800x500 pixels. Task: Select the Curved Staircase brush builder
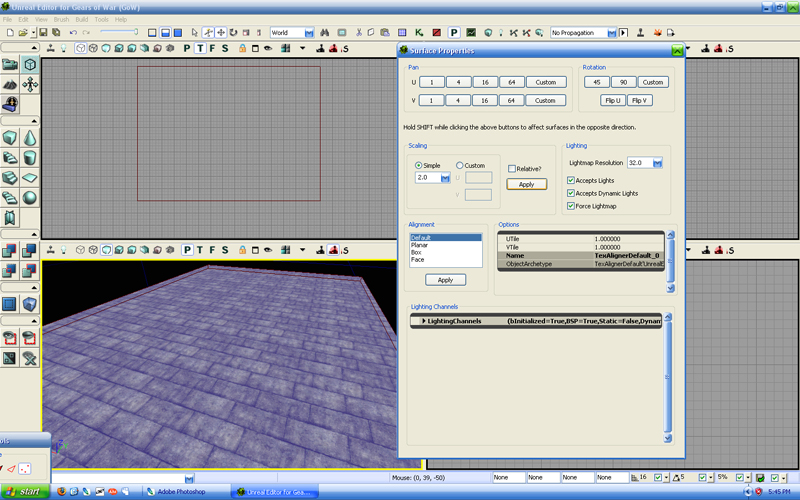10,158
